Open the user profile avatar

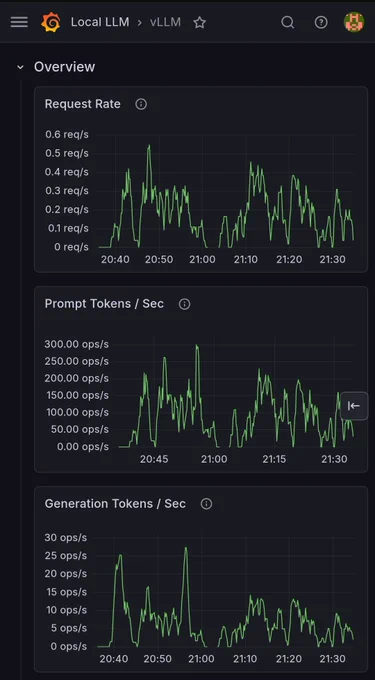pyautogui.click(x=354, y=22)
